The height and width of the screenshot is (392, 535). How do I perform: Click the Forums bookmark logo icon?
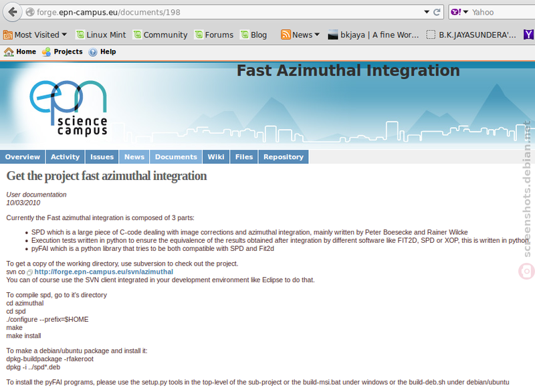click(199, 35)
